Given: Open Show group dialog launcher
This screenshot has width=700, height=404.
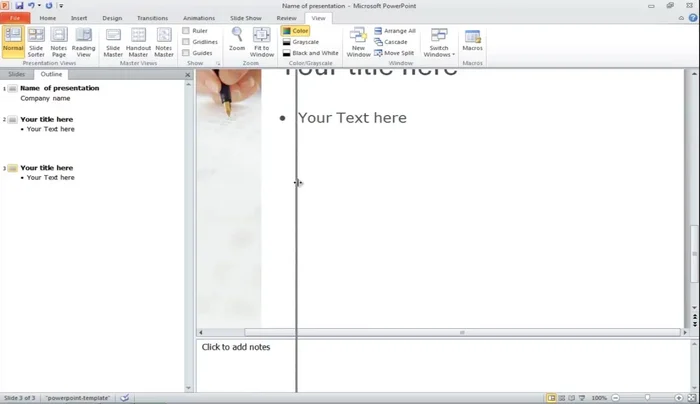Looking at the screenshot, I should pyautogui.click(x=219, y=63).
